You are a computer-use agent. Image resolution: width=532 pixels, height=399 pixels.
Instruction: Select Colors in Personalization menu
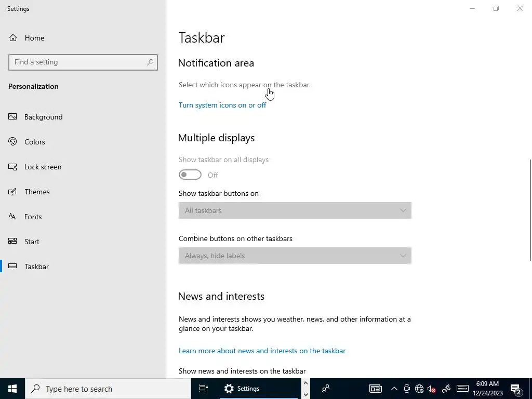(x=35, y=142)
